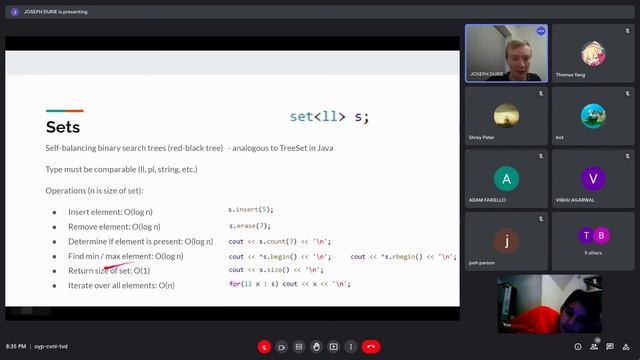Click muted mic icon on Adam Fariello's tile

click(541, 156)
